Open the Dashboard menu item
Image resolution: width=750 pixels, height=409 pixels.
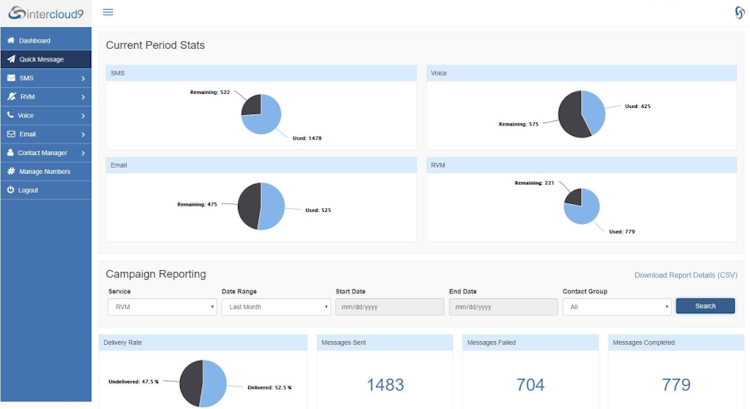tap(46, 41)
